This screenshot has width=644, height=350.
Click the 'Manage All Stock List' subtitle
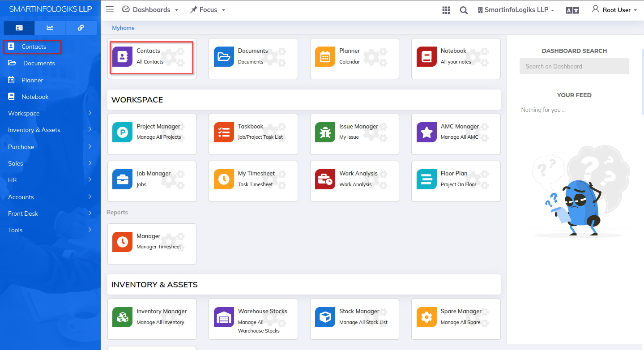[363, 322]
